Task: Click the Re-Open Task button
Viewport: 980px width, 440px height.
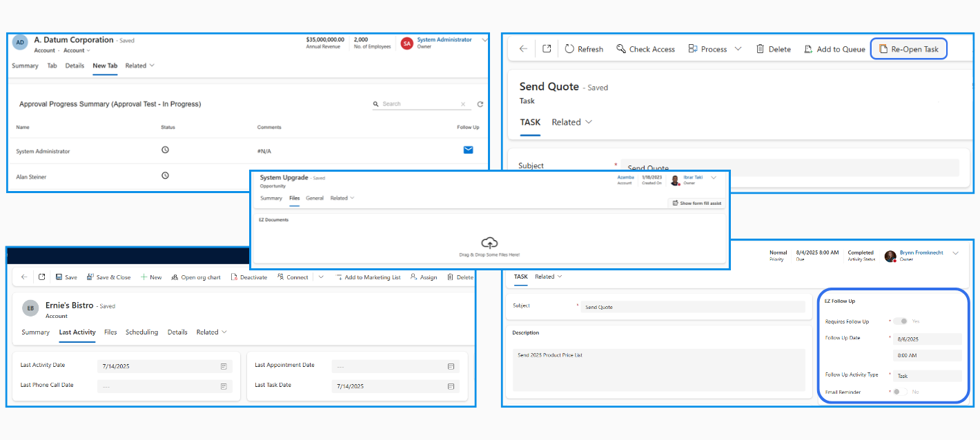Action: [909, 48]
